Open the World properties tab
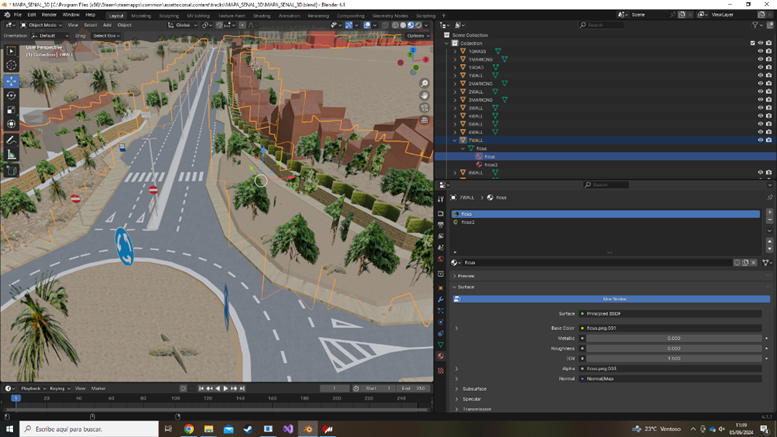The width and height of the screenshot is (777, 437). click(x=441, y=259)
